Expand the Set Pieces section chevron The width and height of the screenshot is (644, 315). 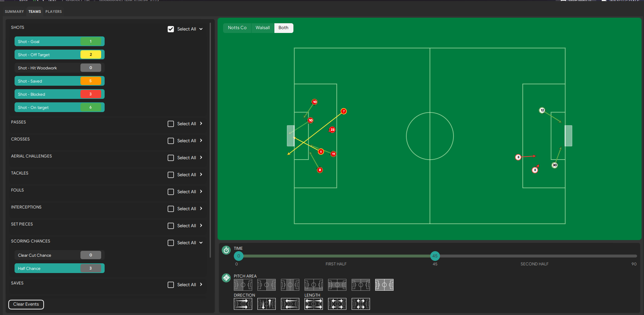[x=201, y=225]
